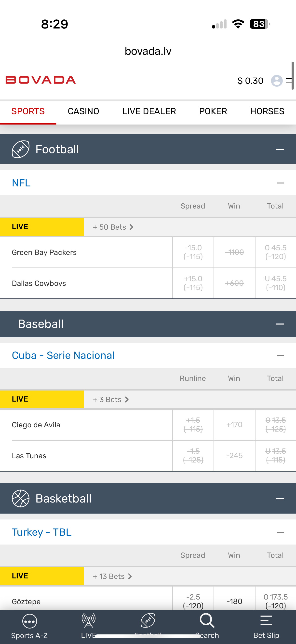The width and height of the screenshot is (296, 644).
Task: Select Göztepe -180 win odds
Action: pos(234,601)
